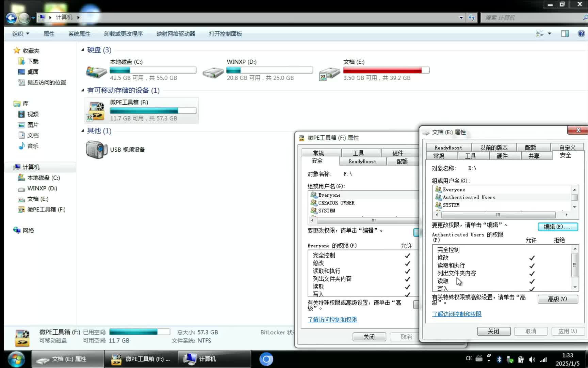Toggle the 完全控制 allow checkbox for Everyone
Screen dimensions: 588x368
(407, 255)
